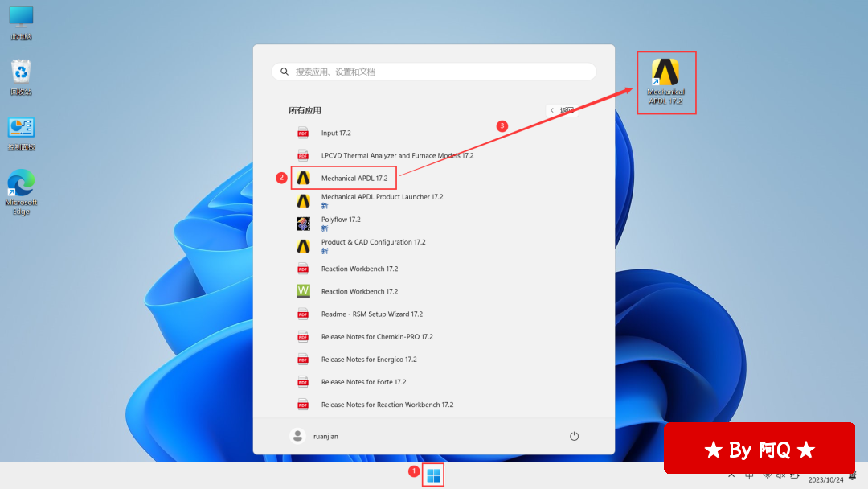
Task: Click the Windows Start button on taskbar
Action: [x=434, y=475]
